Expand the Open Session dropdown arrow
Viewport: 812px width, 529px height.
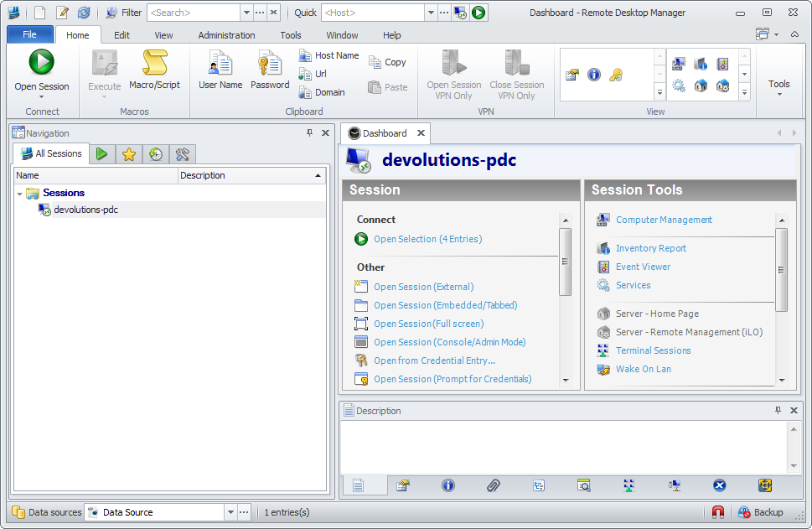coord(41,97)
